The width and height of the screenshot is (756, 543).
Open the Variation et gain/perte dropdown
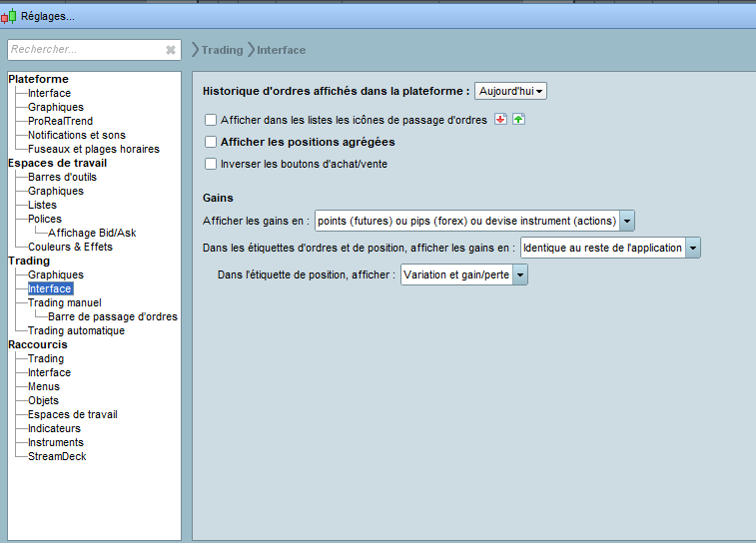tap(463, 274)
